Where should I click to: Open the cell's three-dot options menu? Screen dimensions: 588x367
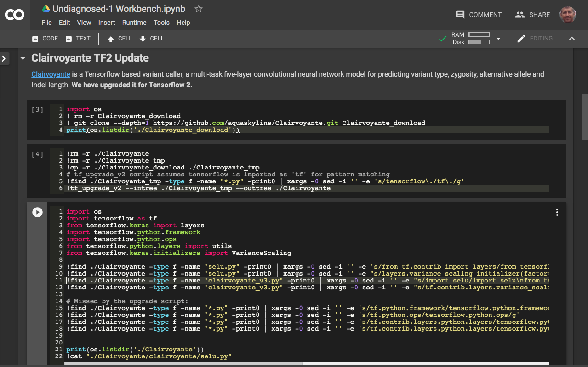tap(557, 212)
